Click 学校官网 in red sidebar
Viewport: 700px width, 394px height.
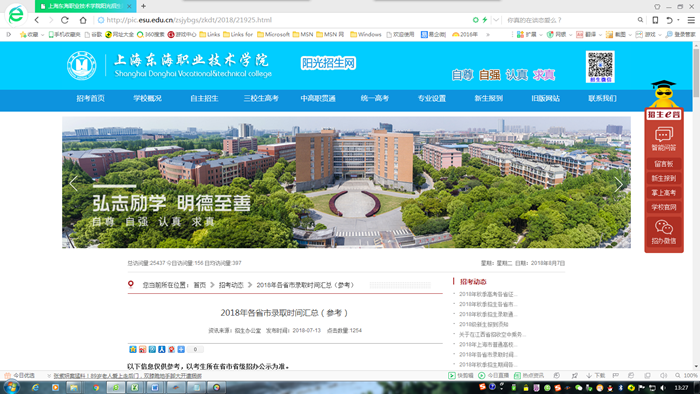click(664, 207)
